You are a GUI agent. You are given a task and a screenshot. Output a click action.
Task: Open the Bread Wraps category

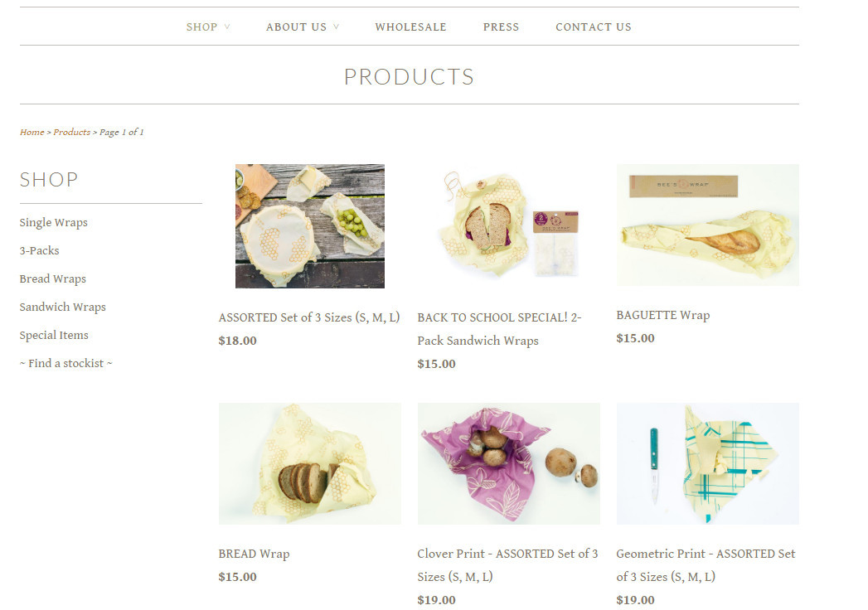coord(52,279)
